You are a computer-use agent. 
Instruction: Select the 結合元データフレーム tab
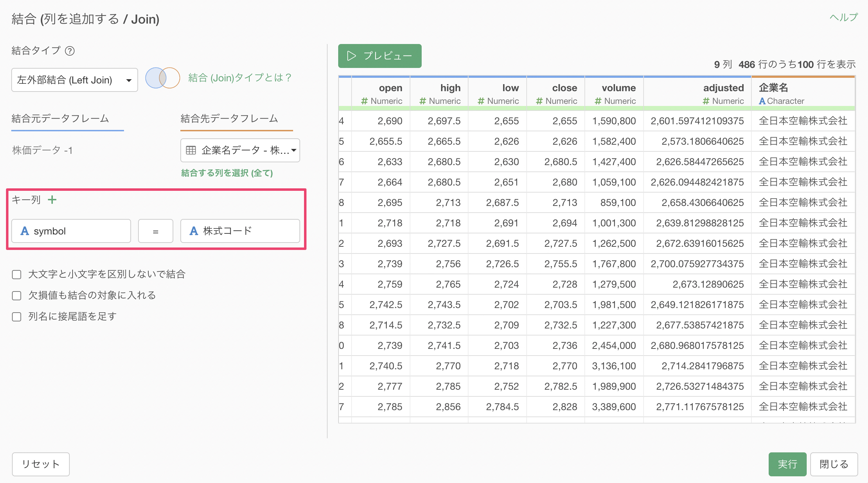point(60,119)
